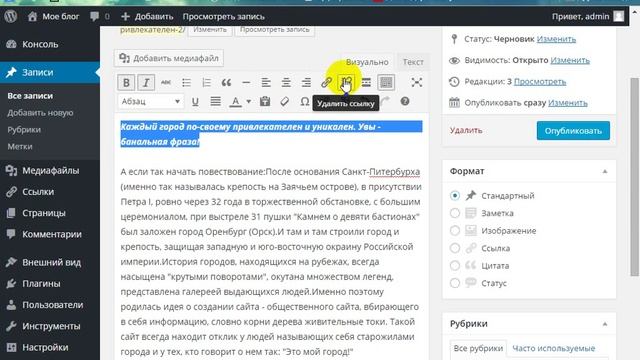
Task: Click the remove link (Удалить ссылку) icon
Action: pos(346,82)
